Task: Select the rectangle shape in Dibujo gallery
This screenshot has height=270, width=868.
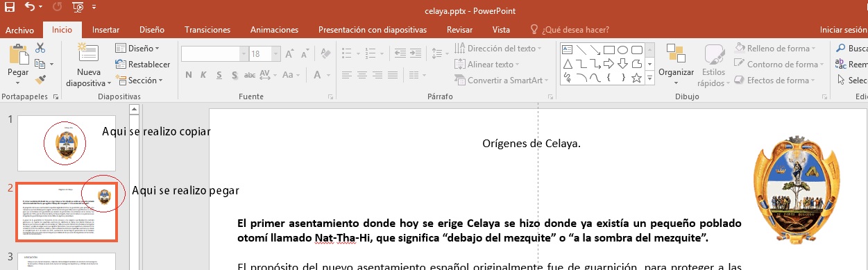Action: 609,50
